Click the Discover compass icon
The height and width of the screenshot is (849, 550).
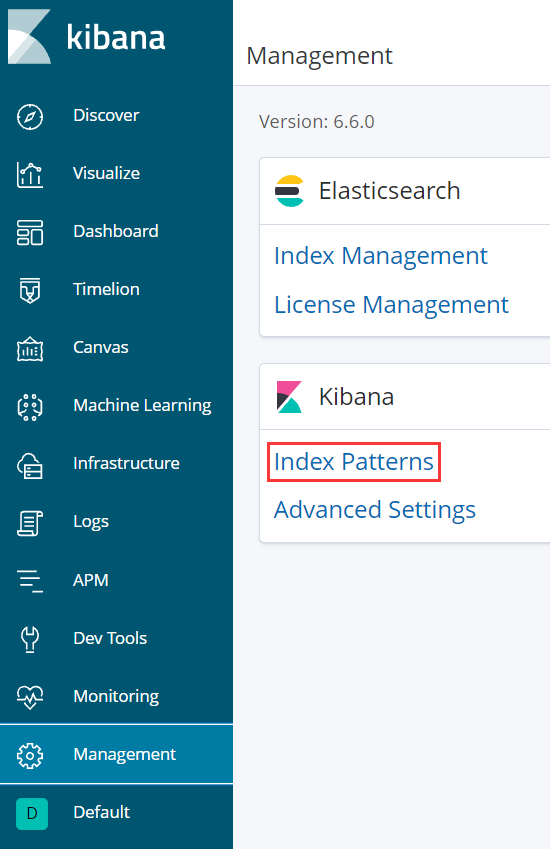[30, 117]
